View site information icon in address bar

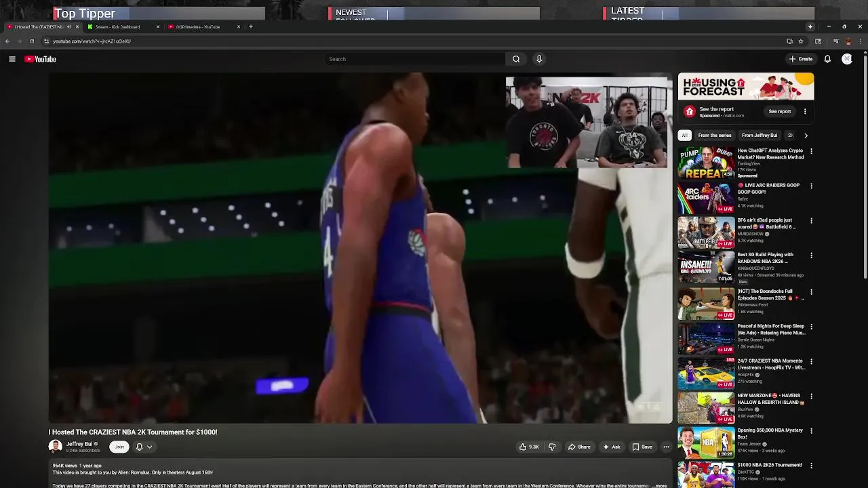pos(46,41)
